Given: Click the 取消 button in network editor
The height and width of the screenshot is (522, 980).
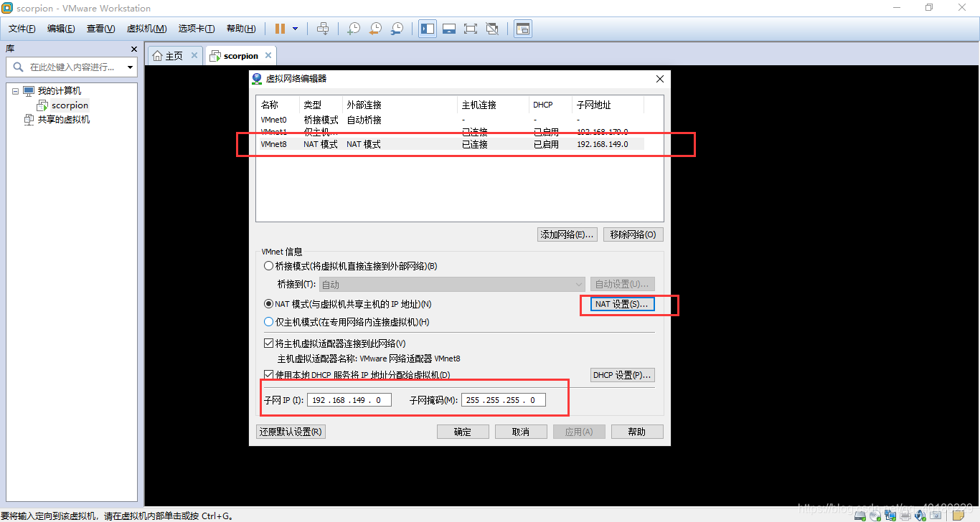Looking at the screenshot, I should tap(521, 432).
